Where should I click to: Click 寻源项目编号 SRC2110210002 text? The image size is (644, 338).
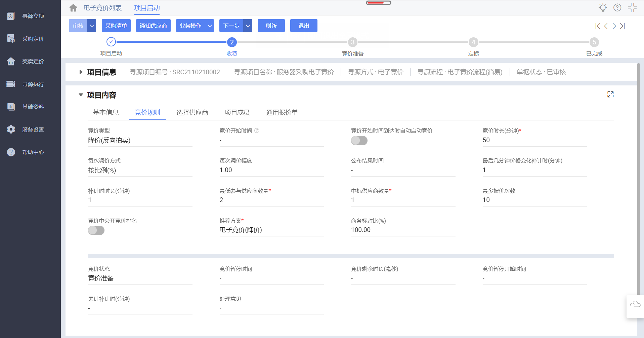click(175, 72)
